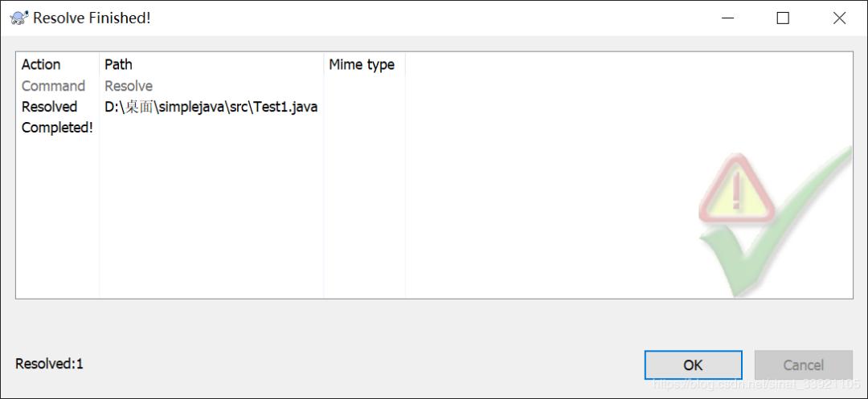Maximize the Resolve Finished window
868x399 pixels.
click(x=783, y=18)
